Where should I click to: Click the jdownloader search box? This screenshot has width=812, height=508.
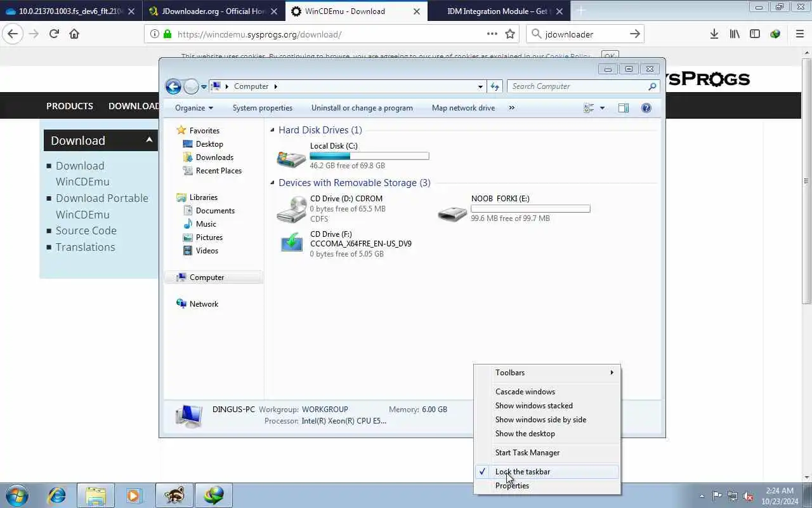click(x=585, y=34)
